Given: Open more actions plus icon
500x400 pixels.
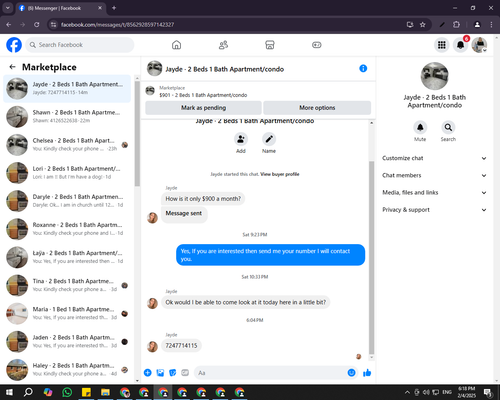Looking at the screenshot, I should 148,373.
